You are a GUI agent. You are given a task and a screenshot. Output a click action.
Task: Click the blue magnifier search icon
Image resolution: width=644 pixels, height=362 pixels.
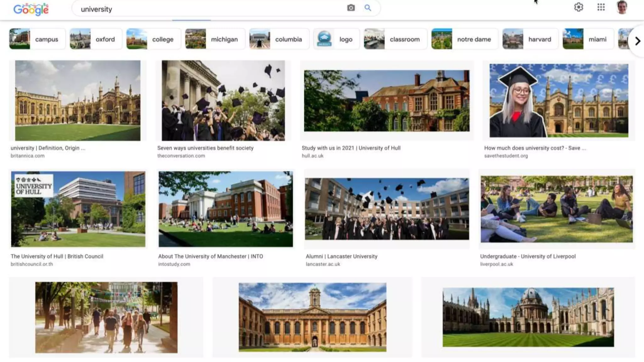click(x=368, y=8)
